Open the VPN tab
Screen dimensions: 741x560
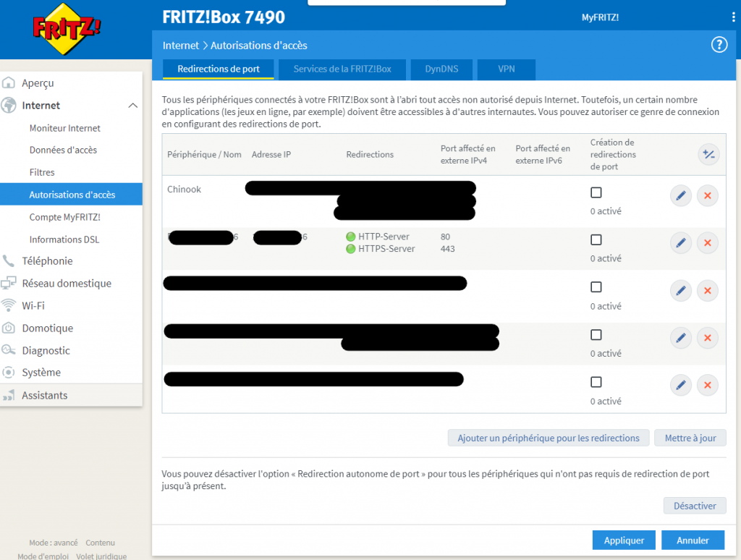(506, 69)
